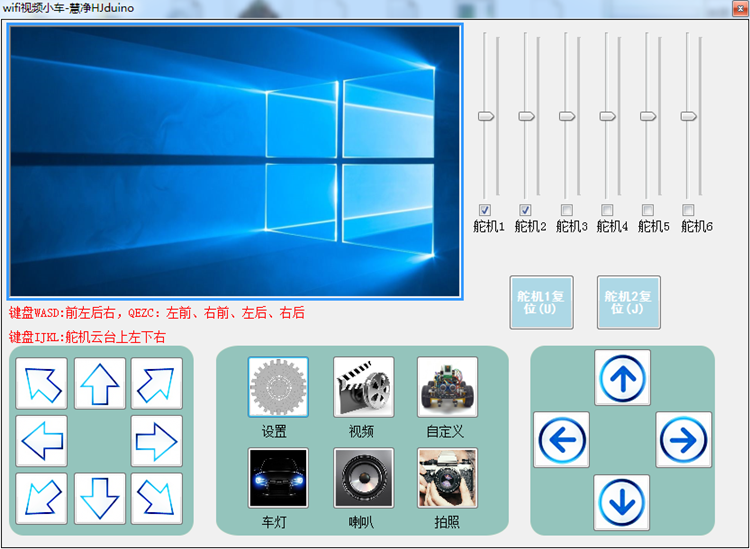Click the 拍照 label
Image resolution: width=750 pixels, height=549 pixels.
pyautogui.click(x=447, y=522)
